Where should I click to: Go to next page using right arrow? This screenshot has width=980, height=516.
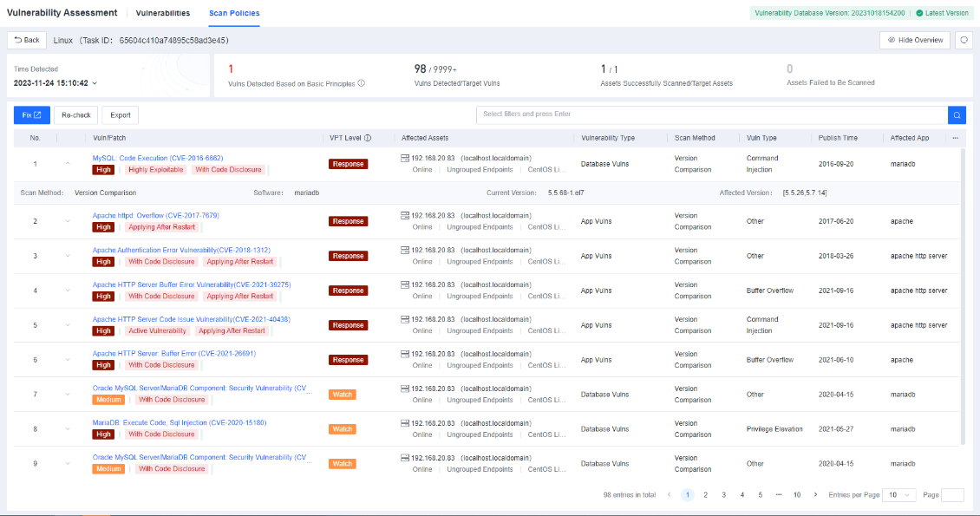coord(815,494)
